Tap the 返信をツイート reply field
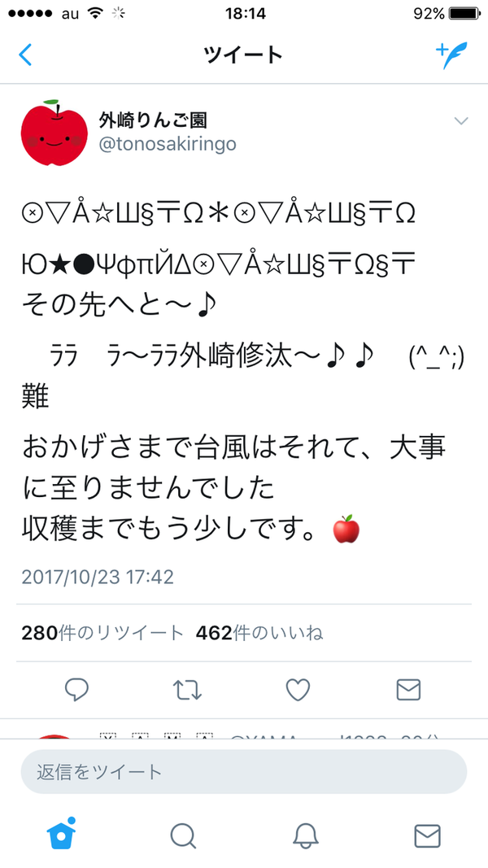The image size is (488, 868). 243,772
